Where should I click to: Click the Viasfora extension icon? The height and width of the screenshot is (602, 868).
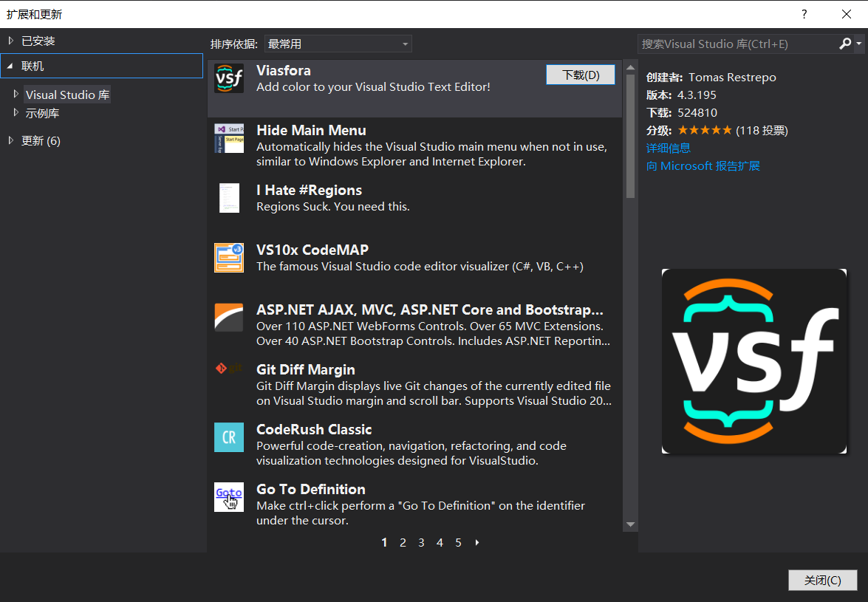(x=228, y=78)
